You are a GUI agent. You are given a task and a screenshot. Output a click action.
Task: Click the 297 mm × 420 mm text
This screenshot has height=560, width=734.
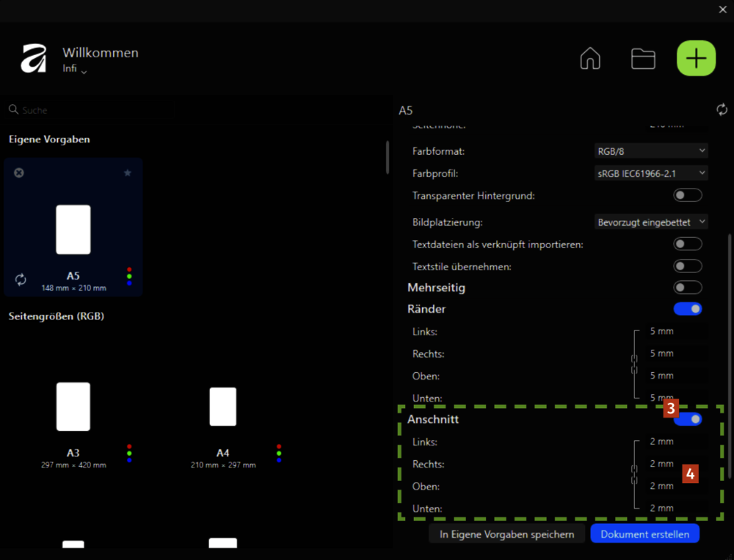(x=73, y=465)
